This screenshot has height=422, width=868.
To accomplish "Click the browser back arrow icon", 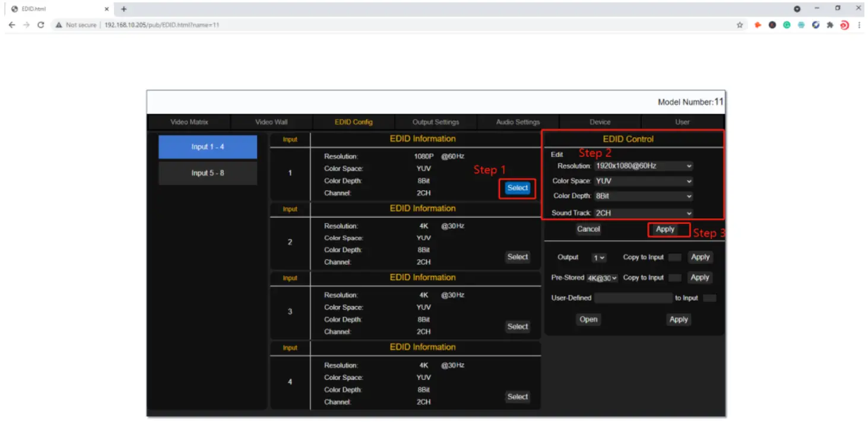I will coord(12,25).
